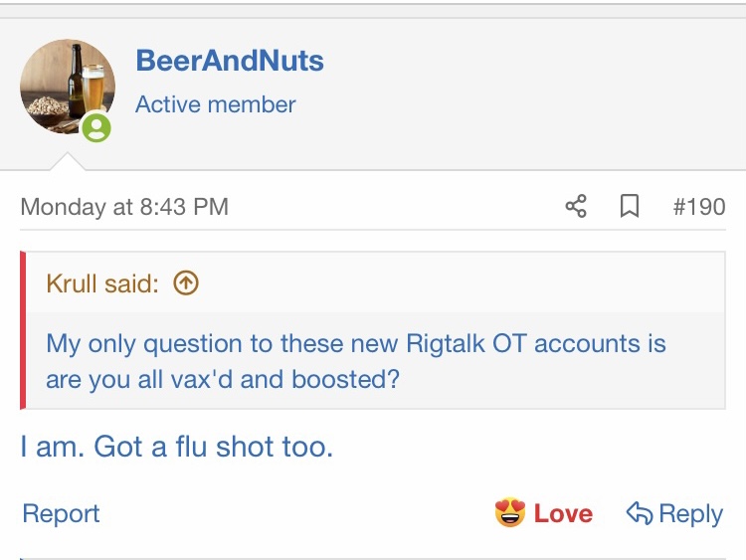Open the #190 post number permalink

698,207
